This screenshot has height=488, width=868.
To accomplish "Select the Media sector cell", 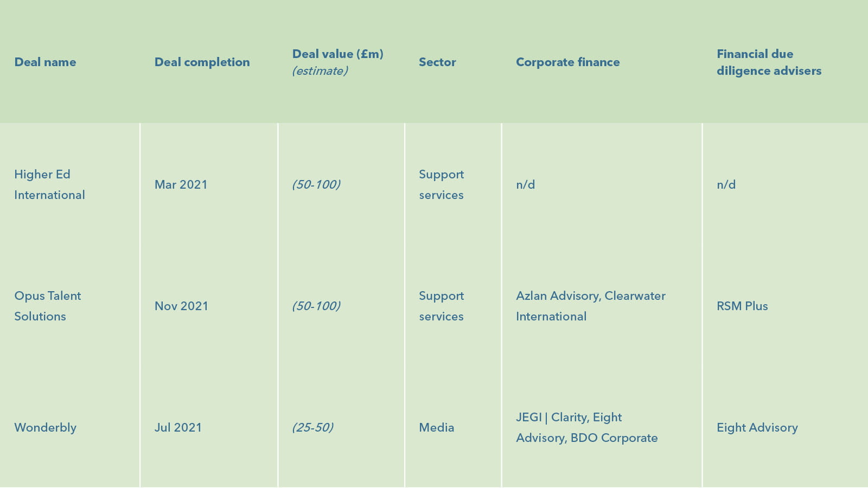I will tap(436, 428).
